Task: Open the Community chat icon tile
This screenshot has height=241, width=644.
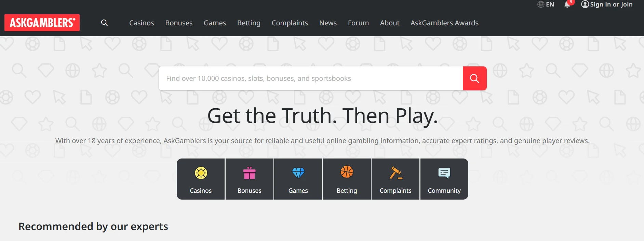Action: pyautogui.click(x=444, y=179)
